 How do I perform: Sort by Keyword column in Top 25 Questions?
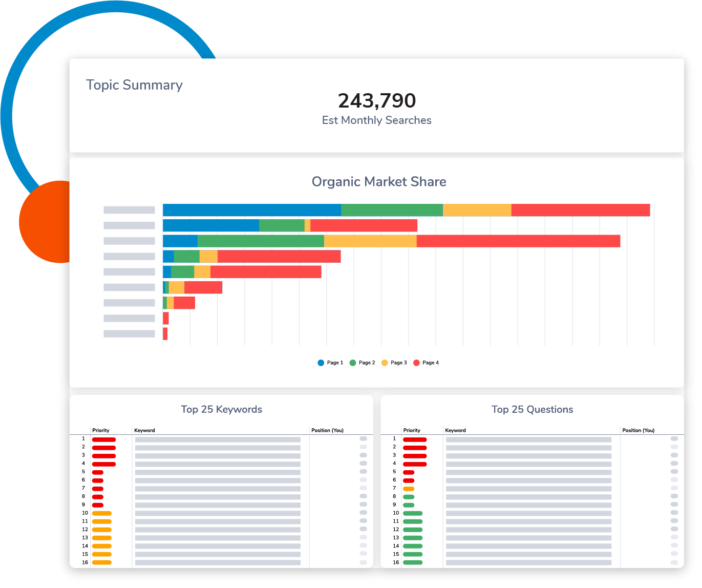(x=455, y=430)
